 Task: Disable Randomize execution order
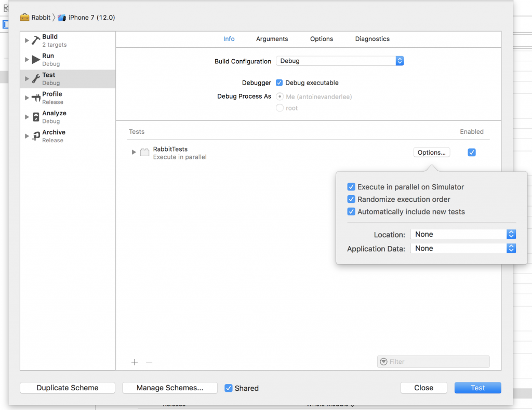point(351,199)
